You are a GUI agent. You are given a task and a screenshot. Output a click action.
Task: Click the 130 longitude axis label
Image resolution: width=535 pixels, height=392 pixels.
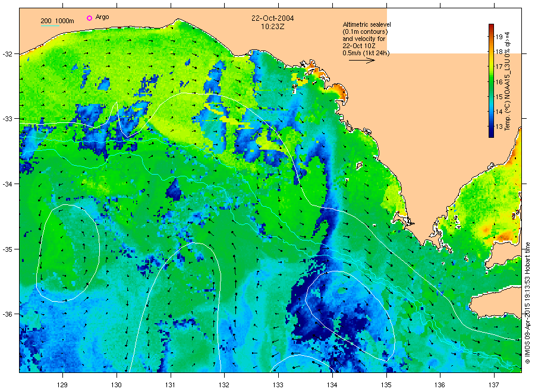pyautogui.click(x=117, y=385)
